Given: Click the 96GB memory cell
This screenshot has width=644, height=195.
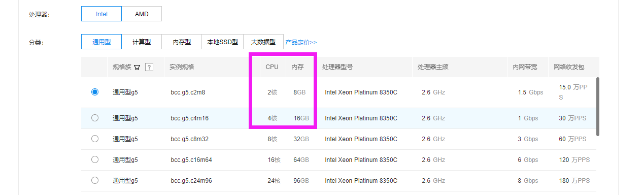Looking at the screenshot, I should coord(301,181).
